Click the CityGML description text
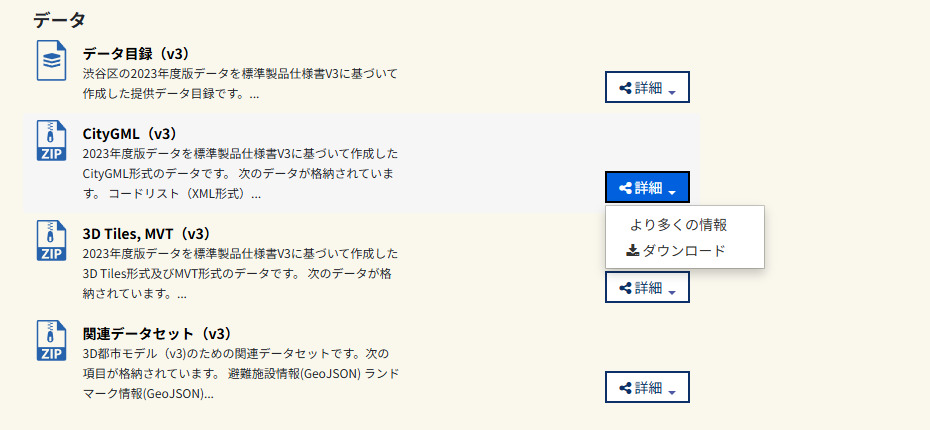This screenshot has width=930, height=430. (x=240, y=174)
